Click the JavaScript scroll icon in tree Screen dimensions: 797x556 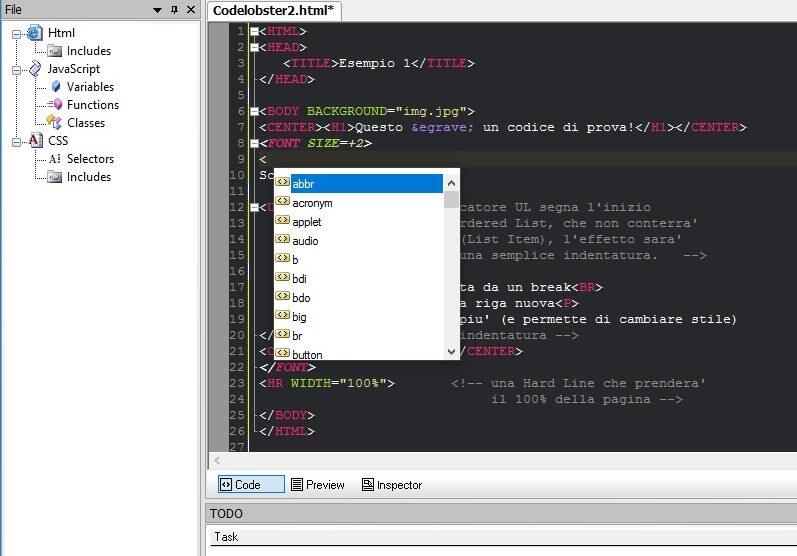(35, 69)
